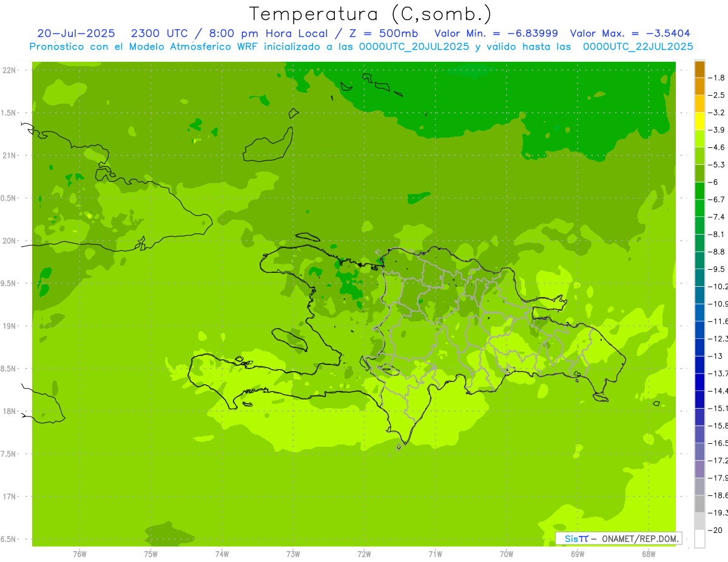Click the -13 color scale label
The image size is (728, 562).
coord(715,356)
